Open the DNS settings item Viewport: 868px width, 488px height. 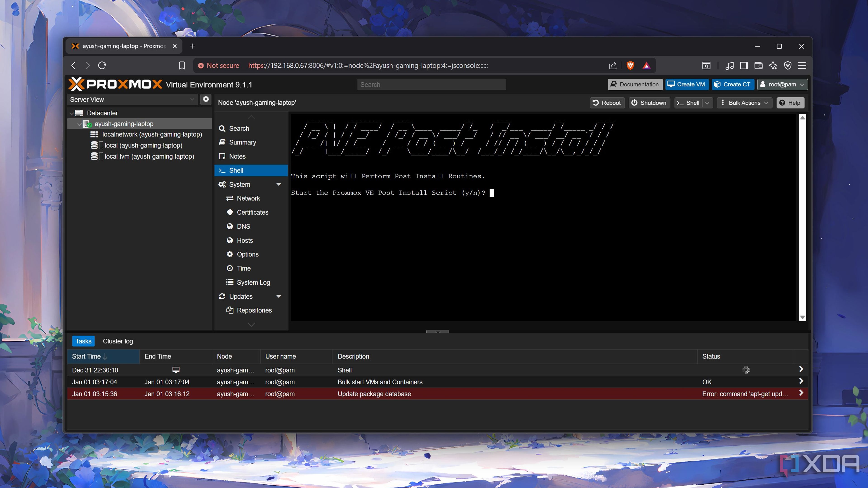(x=251, y=226)
